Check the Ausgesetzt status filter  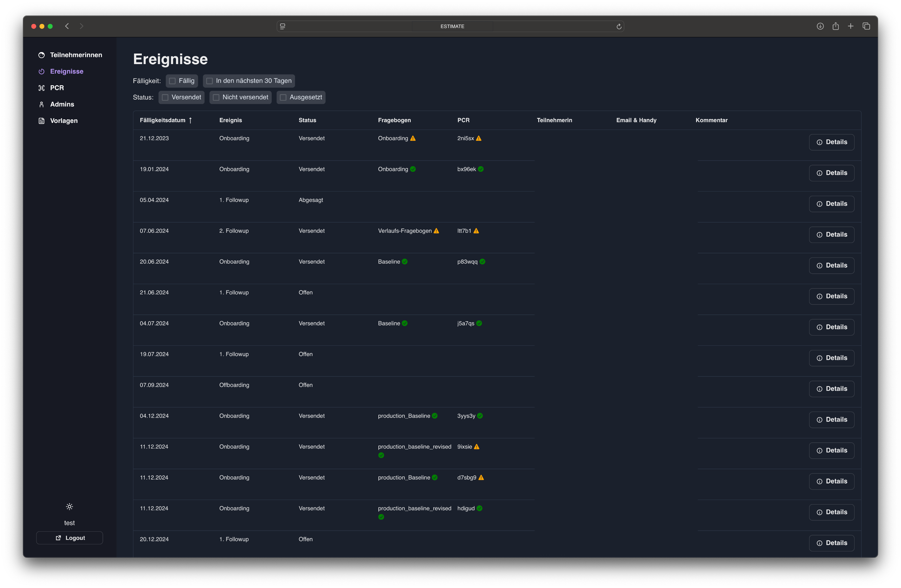click(283, 97)
